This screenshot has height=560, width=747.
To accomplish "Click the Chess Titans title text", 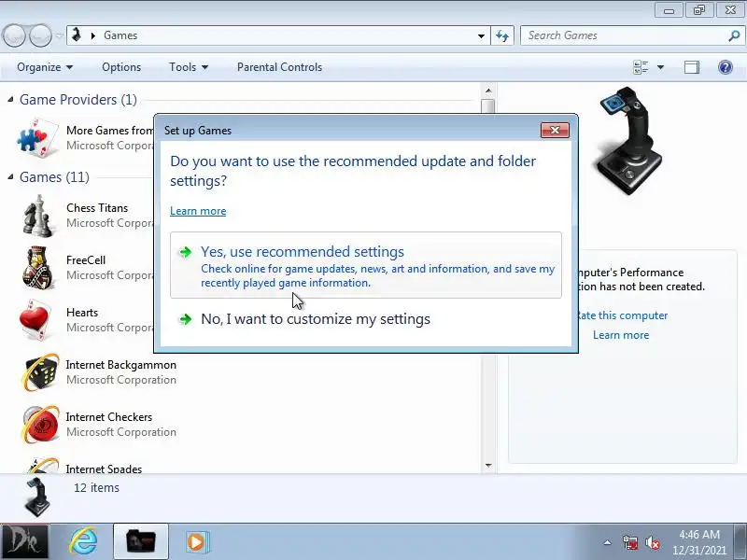I will tap(97, 208).
